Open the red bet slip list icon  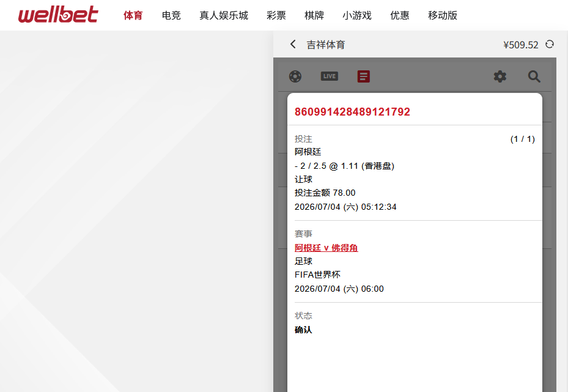point(364,76)
